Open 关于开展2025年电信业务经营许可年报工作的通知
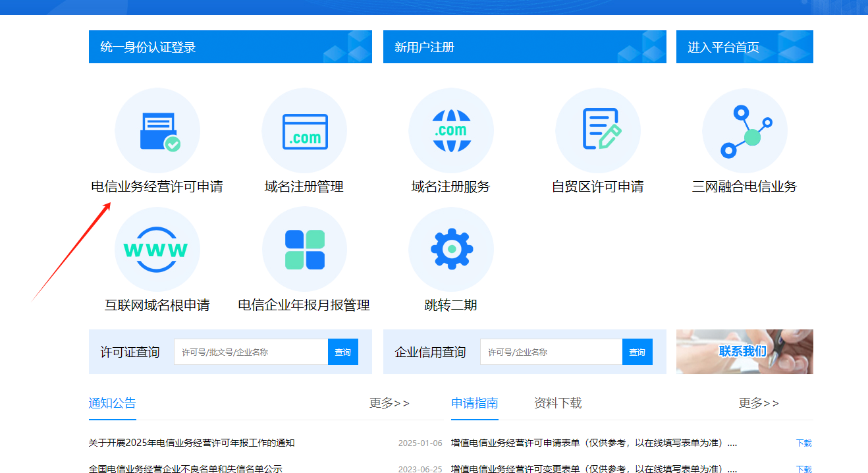 (192, 443)
